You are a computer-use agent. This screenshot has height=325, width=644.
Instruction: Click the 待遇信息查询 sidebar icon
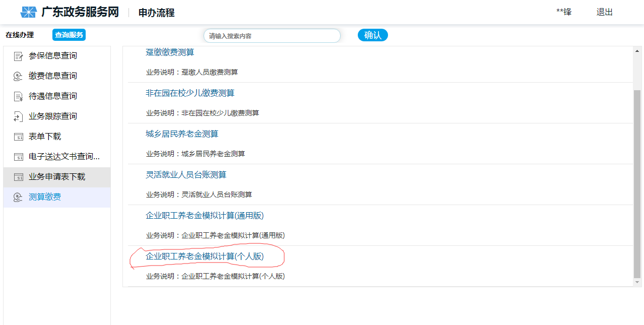click(18, 96)
